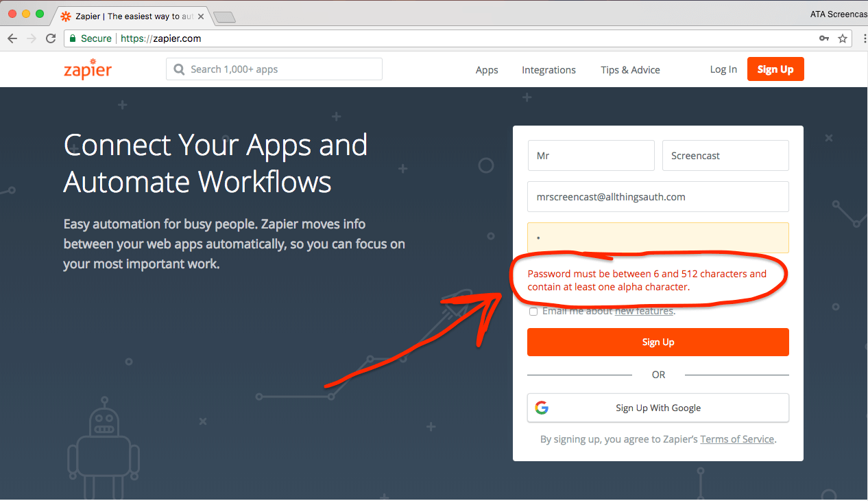Open Tips & Advice in navigation
The height and width of the screenshot is (501, 868).
[x=630, y=70]
